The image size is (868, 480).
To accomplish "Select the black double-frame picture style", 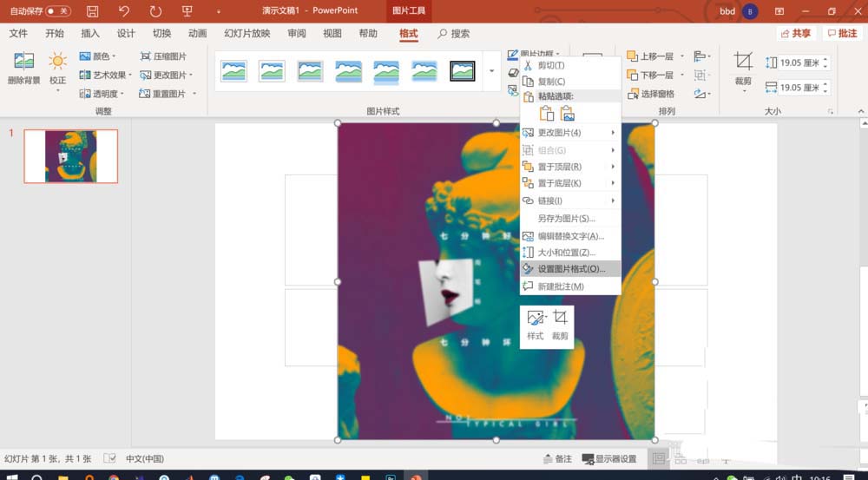I will pyautogui.click(x=463, y=71).
